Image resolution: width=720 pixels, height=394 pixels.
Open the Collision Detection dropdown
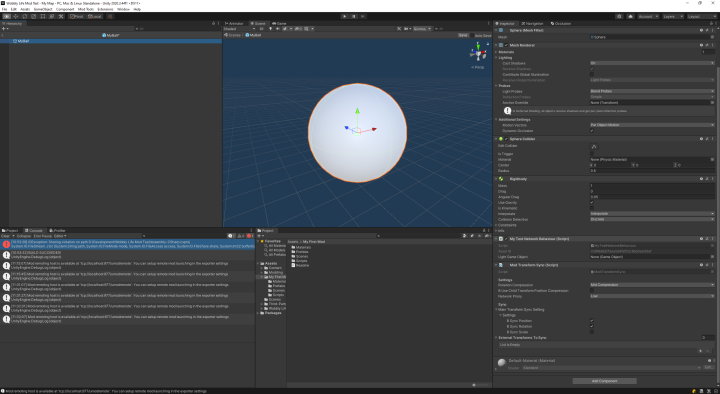tap(652, 220)
